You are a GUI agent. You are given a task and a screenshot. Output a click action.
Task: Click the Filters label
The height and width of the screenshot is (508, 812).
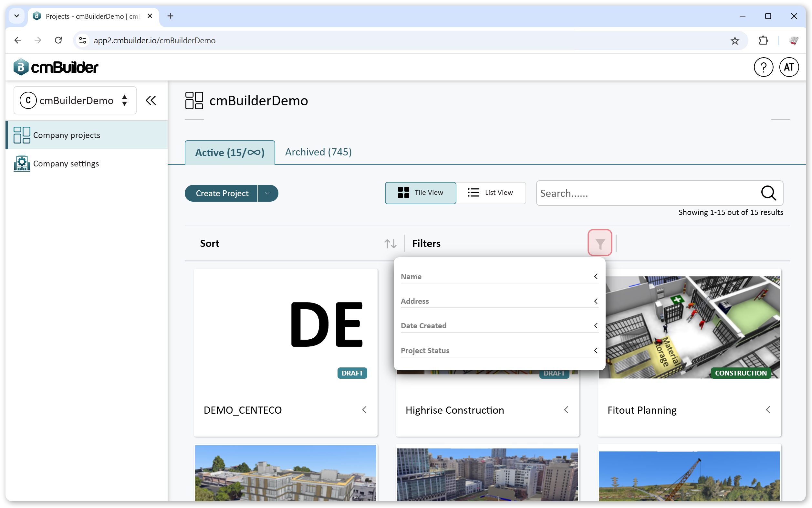[x=426, y=243]
